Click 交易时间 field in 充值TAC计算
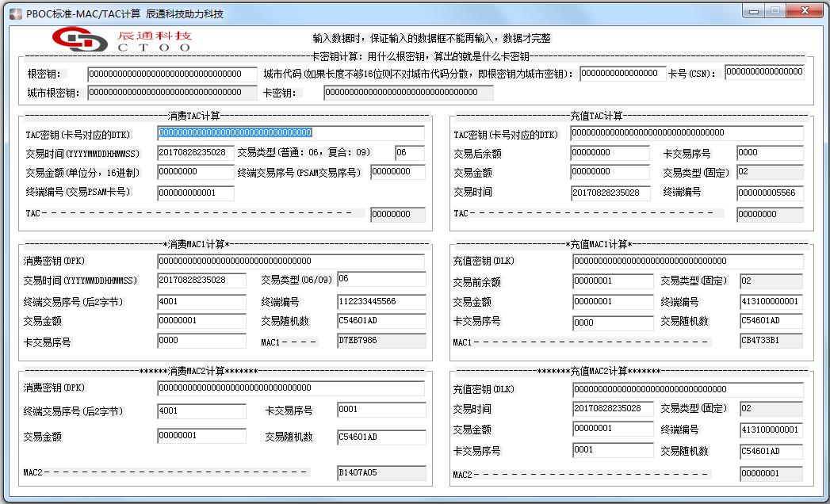Screen dimensions: 830x504 coord(610,193)
